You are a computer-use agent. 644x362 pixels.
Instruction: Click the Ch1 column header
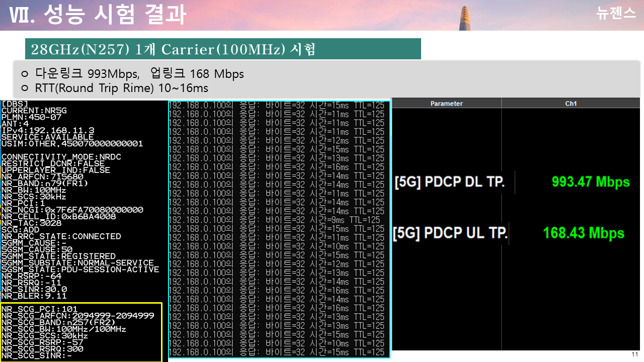571,104
